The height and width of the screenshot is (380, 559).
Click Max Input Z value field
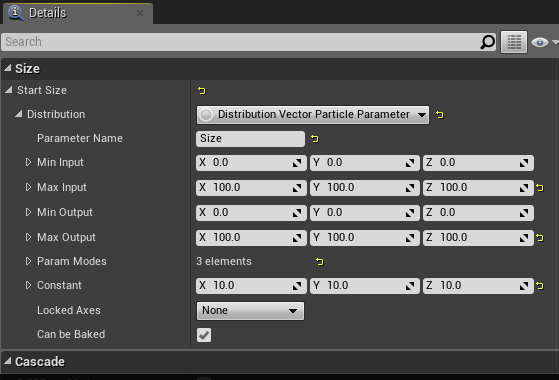point(478,188)
